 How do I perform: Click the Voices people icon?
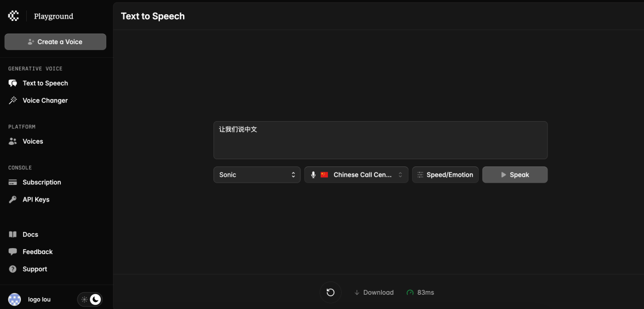[13, 141]
